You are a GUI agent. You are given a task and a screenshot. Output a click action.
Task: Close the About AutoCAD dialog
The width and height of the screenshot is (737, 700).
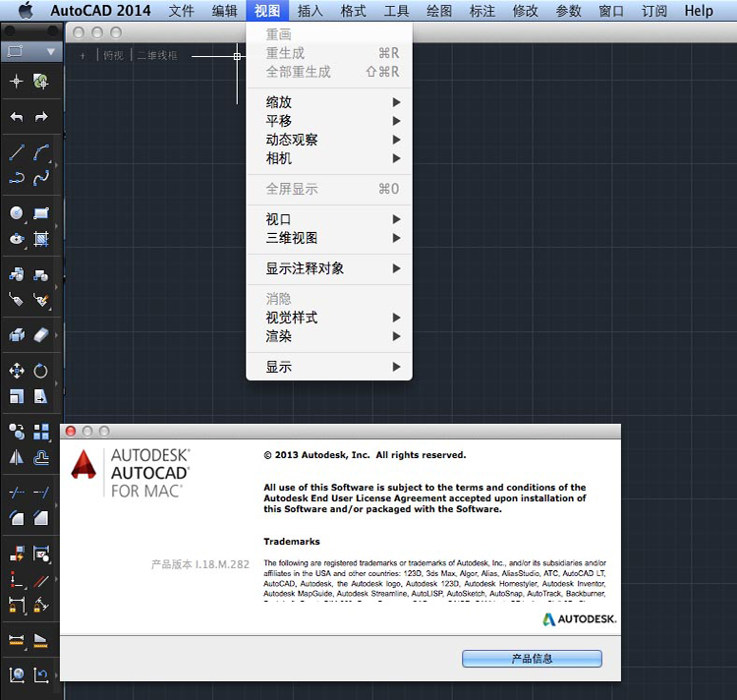pyautogui.click(x=71, y=431)
